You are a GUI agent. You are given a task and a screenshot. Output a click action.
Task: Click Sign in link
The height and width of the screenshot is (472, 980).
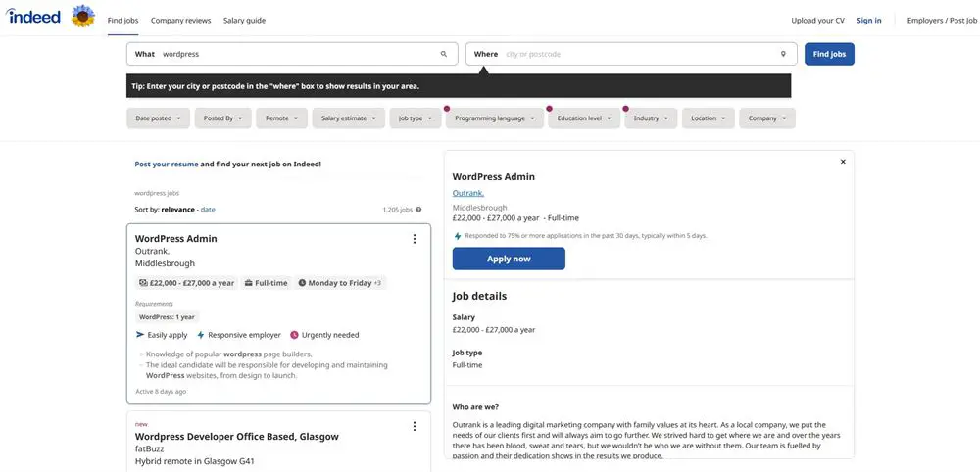[x=868, y=20]
